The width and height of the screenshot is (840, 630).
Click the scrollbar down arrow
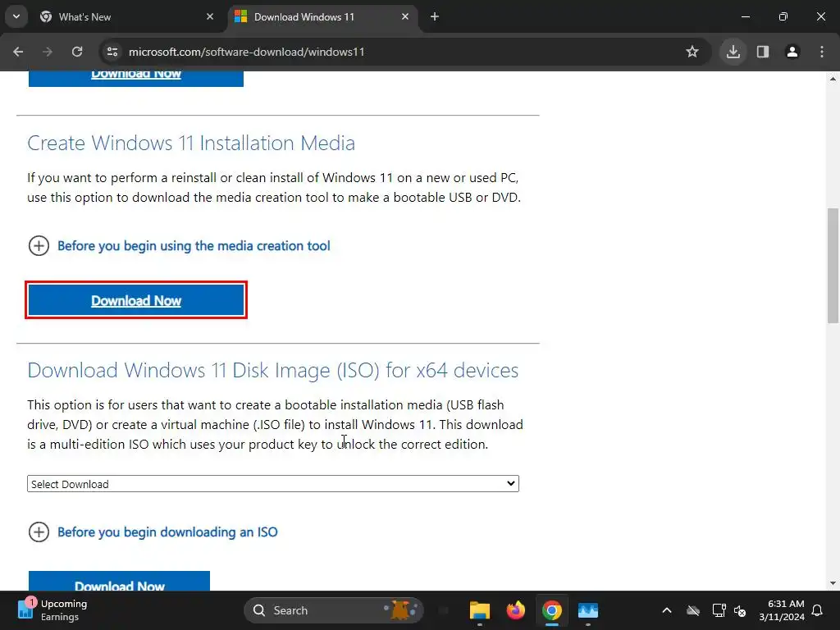pos(833,583)
